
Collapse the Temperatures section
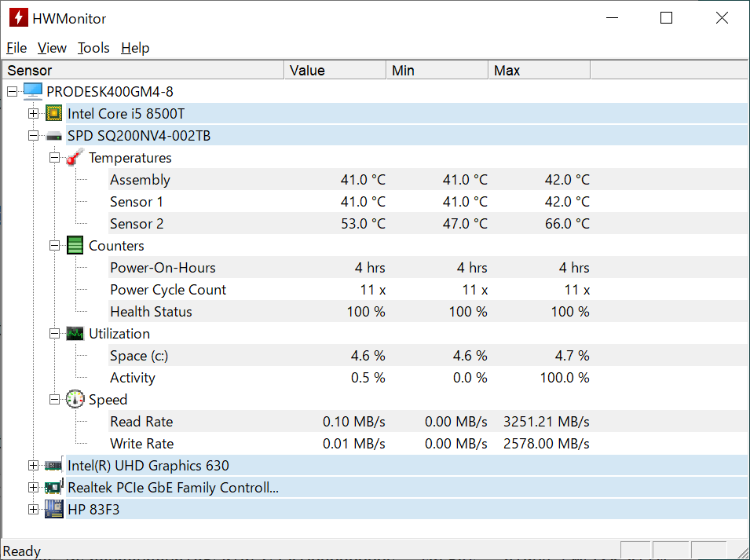(54, 158)
